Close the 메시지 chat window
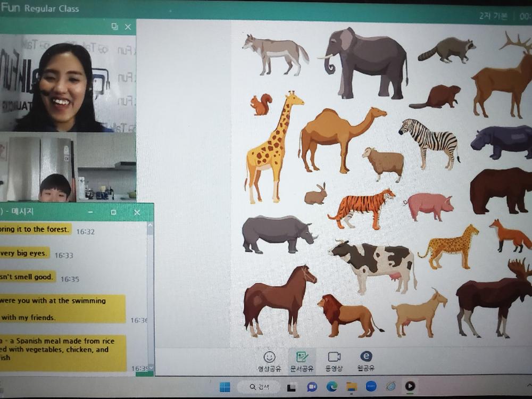Image resolution: width=532 pixels, height=399 pixels. tap(137, 212)
